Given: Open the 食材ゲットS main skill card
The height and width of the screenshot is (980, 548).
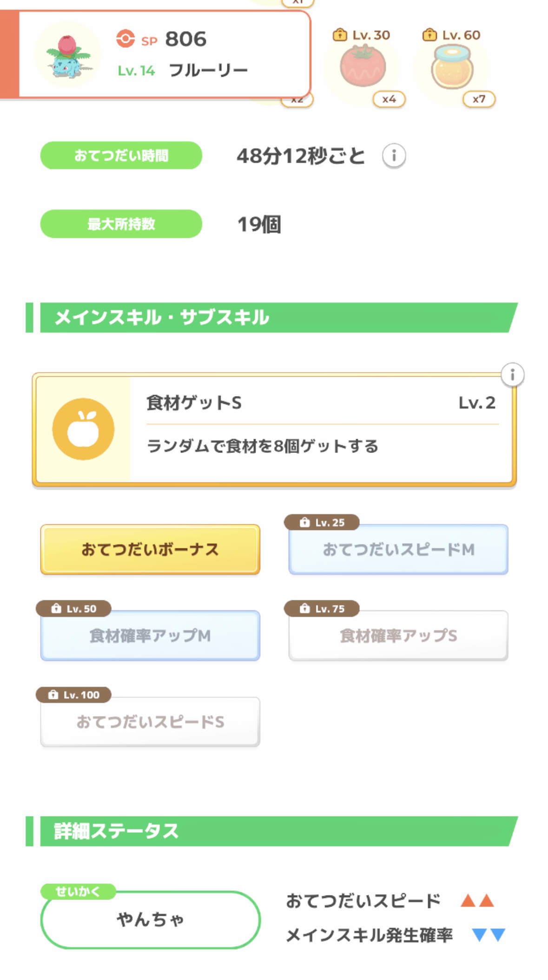Looking at the screenshot, I should click(321, 430).
